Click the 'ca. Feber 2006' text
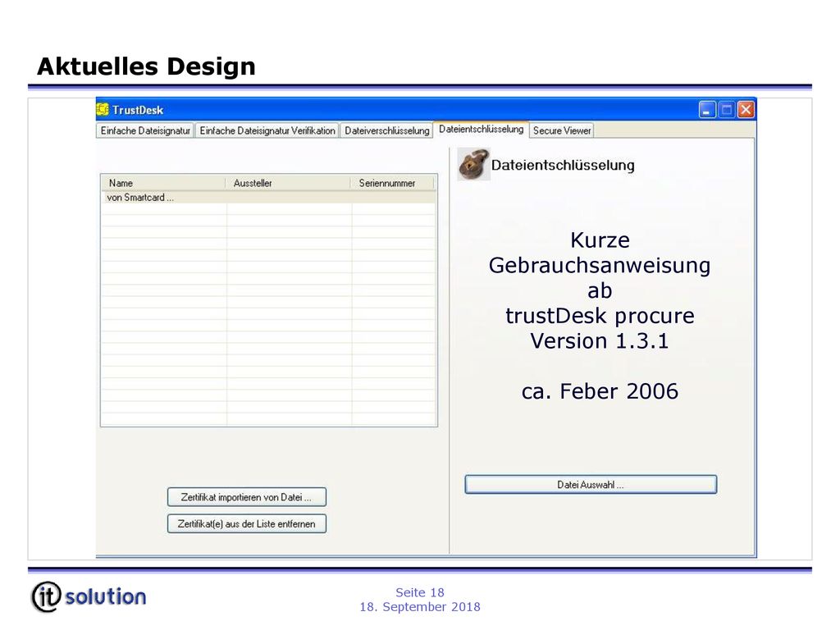Viewport: 840px width, 630px height. point(600,391)
